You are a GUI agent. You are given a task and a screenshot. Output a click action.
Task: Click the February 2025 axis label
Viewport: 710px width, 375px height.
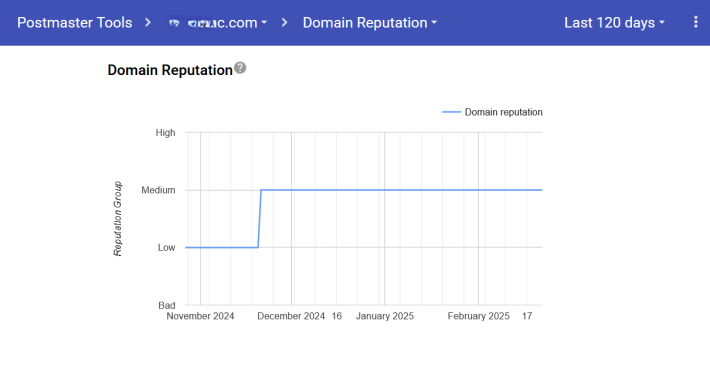pyautogui.click(x=479, y=316)
